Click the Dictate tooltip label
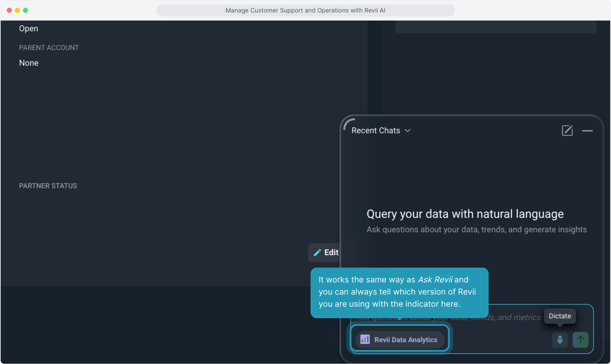 tap(560, 316)
